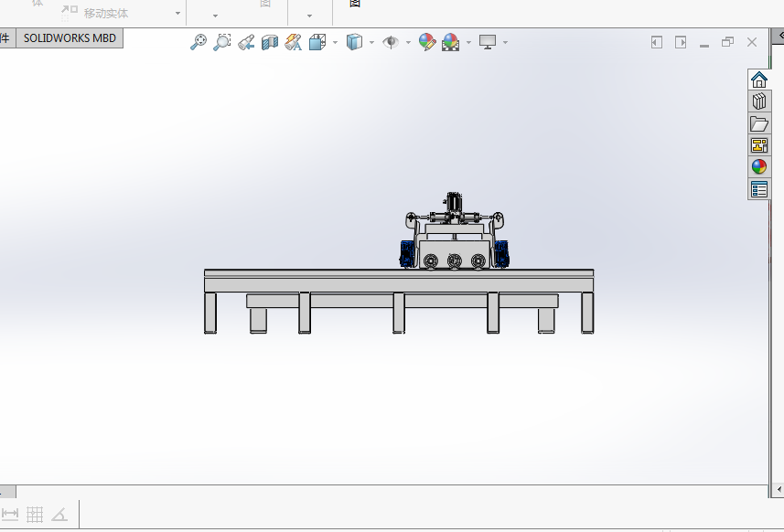Expand dropdown arrow beside 移动实体
The image size is (784, 532).
pos(177,13)
